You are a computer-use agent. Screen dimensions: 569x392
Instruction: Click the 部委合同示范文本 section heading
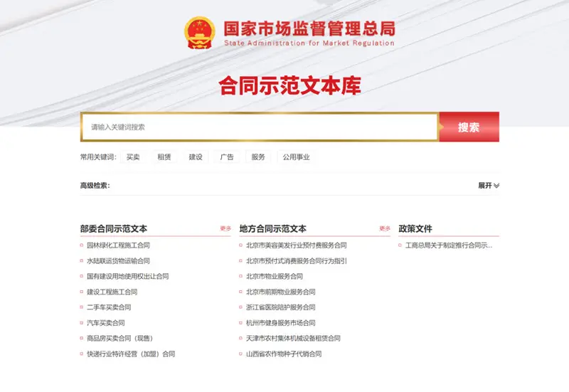point(114,228)
